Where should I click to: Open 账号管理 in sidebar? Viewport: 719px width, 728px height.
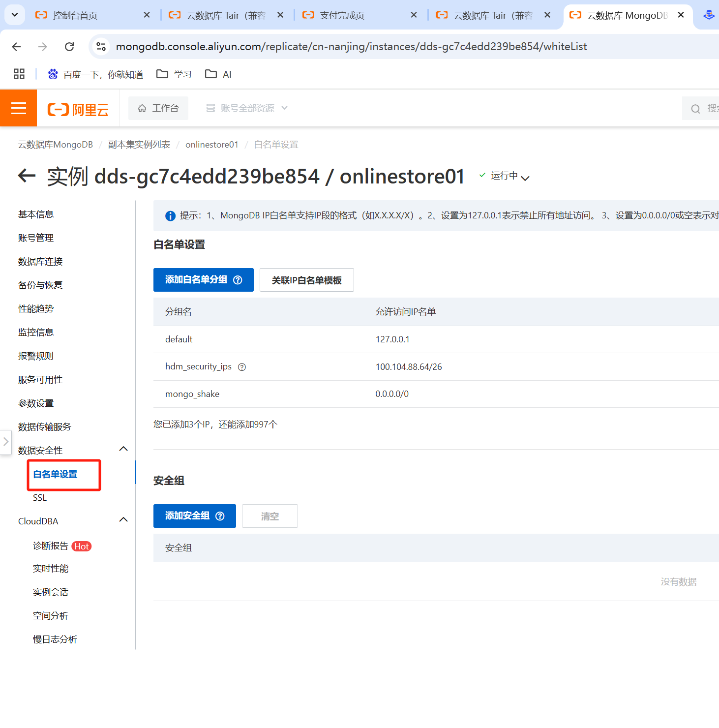coord(36,238)
